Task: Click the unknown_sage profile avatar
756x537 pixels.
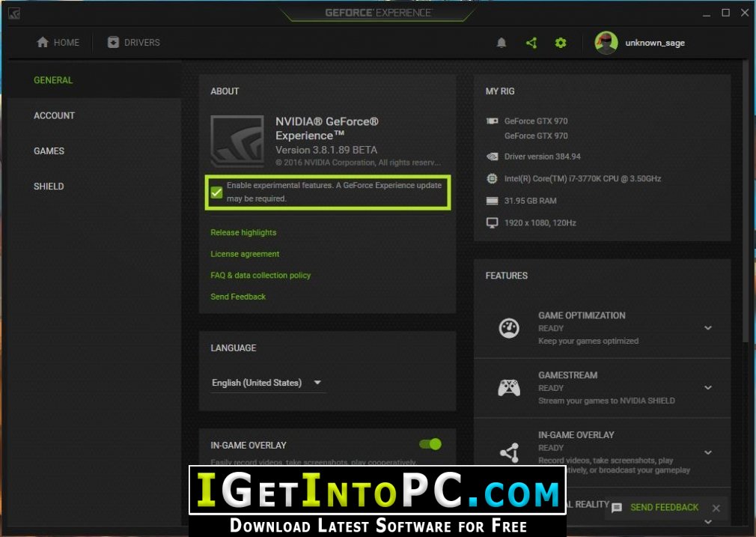Action: 606,43
